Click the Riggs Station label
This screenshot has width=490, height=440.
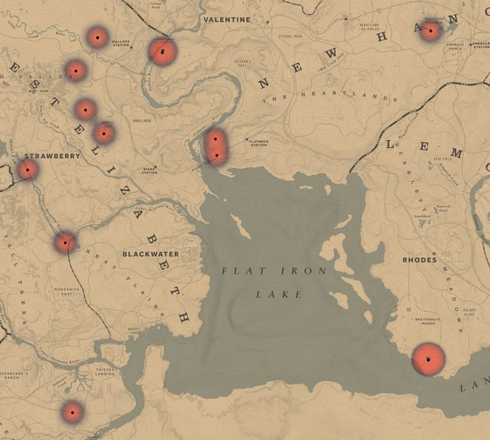pyautogui.click(x=149, y=171)
